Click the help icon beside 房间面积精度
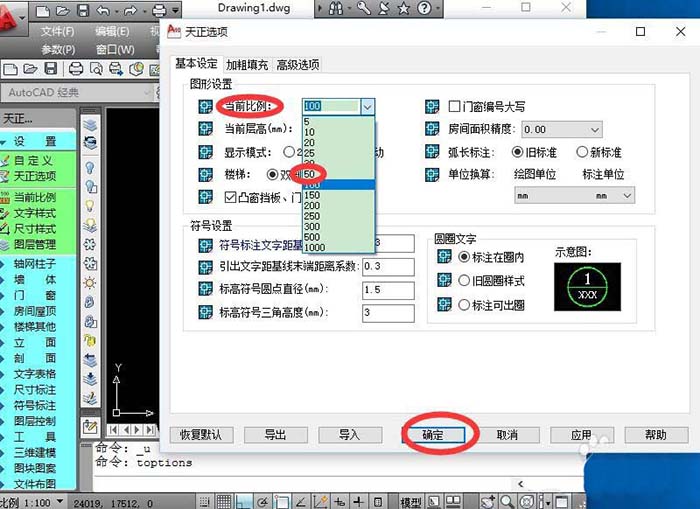700x509 pixels. click(x=432, y=129)
